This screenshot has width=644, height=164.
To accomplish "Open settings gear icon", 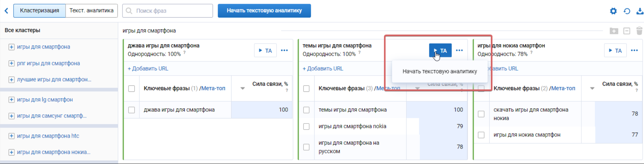I will pyautogui.click(x=613, y=11).
